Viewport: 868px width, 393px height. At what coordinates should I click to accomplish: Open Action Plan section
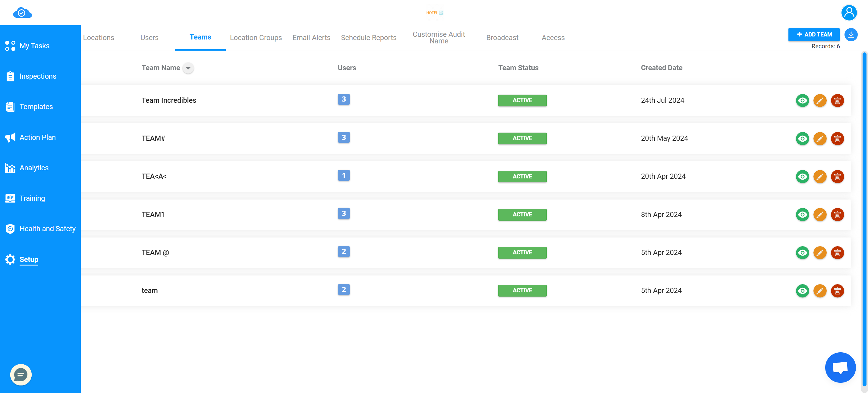31,137
